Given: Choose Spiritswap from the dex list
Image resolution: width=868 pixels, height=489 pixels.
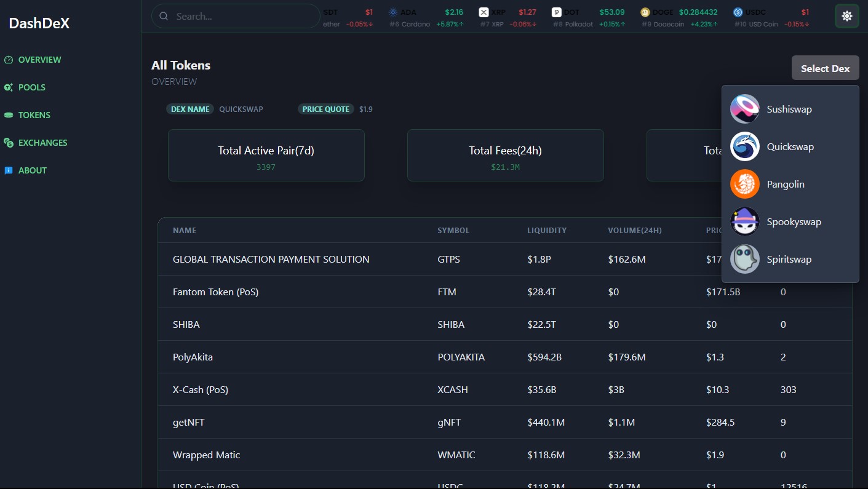Looking at the screenshot, I should 790,259.
